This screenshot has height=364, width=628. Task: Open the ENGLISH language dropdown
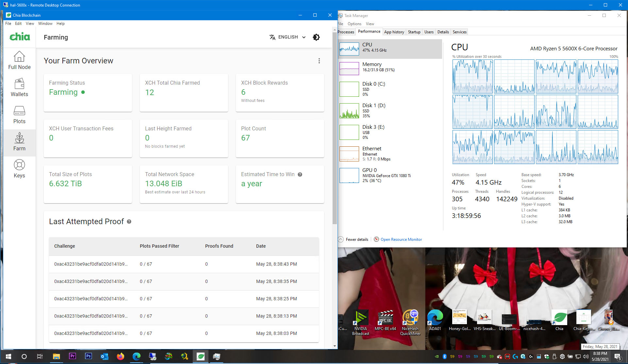(x=288, y=37)
